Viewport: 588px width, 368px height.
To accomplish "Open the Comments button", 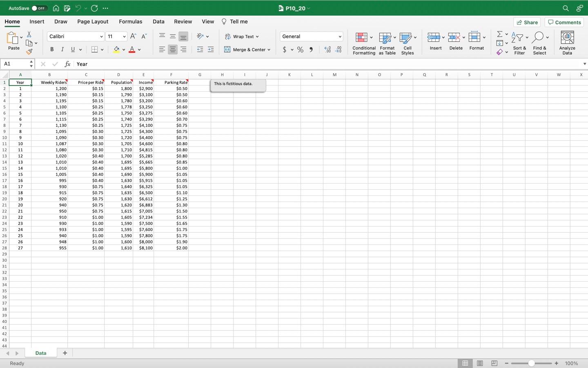I will [565, 22].
